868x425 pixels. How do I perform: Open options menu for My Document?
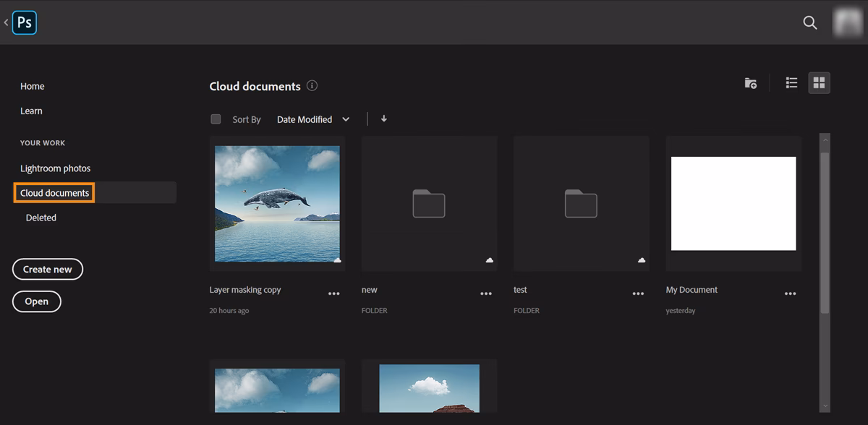click(x=789, y=293)
